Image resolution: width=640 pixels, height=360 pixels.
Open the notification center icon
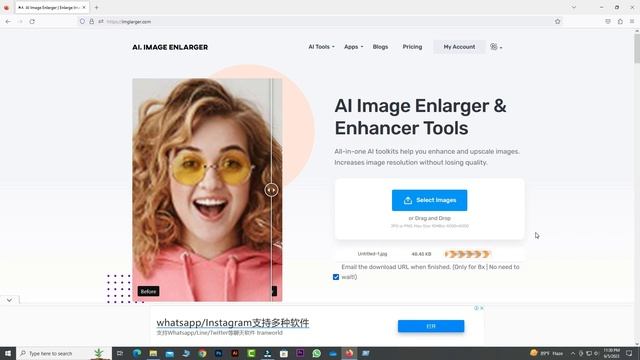click(x=629, y=353)
